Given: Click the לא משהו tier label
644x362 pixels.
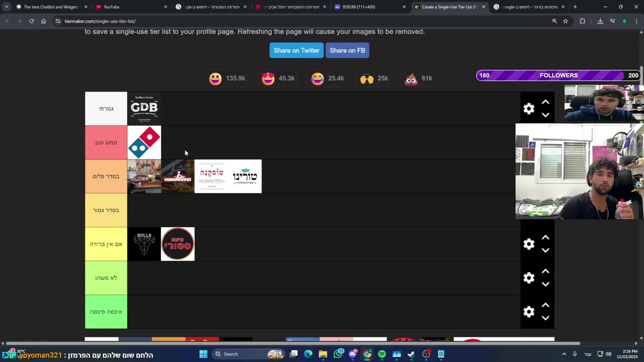Looking at the screenshot, I should click(x=106, y=278).
